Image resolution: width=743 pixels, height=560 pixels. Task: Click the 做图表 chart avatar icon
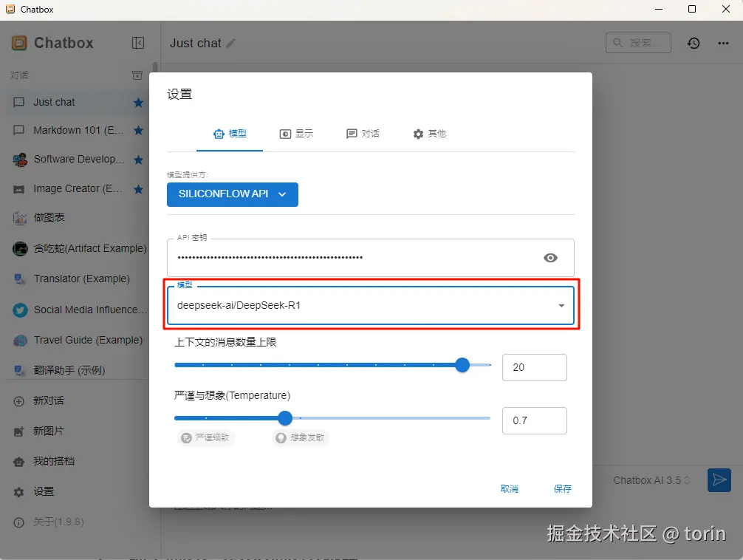coord(19,218)
